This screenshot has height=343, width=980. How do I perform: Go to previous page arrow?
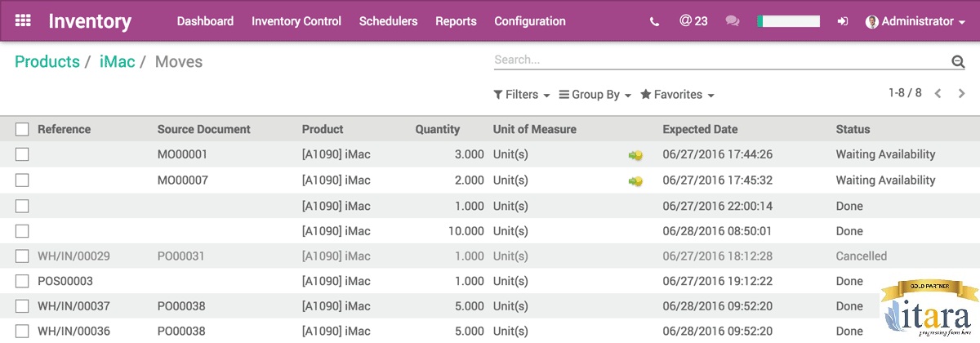click(938, 94)
